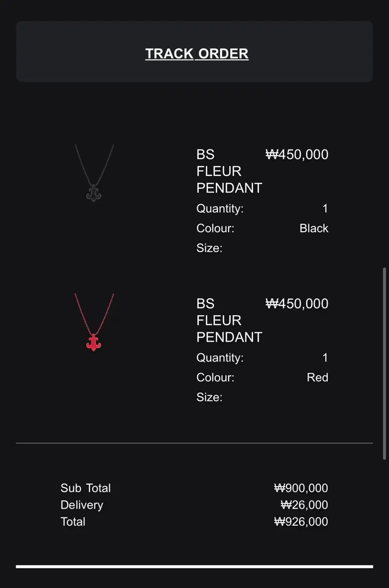The width and height of the screenshot is (389, 588).
Task: Select the second BS FLEUR PENDANT title
Action: pyautogui.click(x=229, y=320)
